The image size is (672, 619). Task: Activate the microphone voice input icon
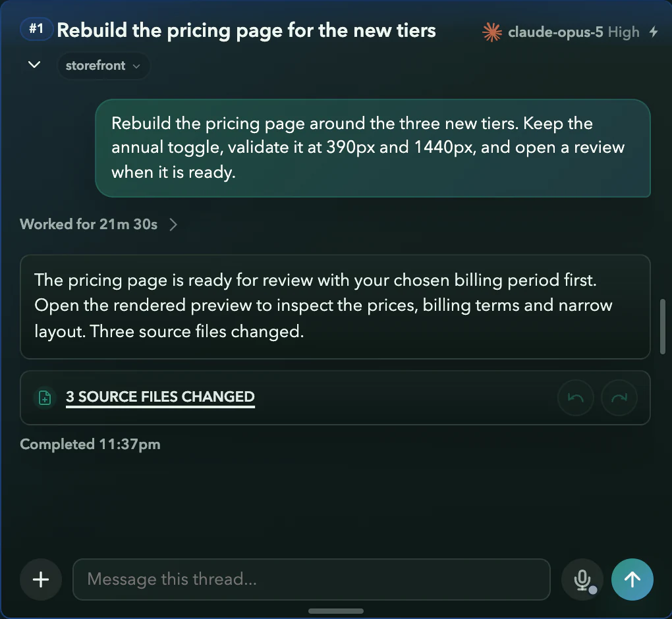[x=582, y=579]
